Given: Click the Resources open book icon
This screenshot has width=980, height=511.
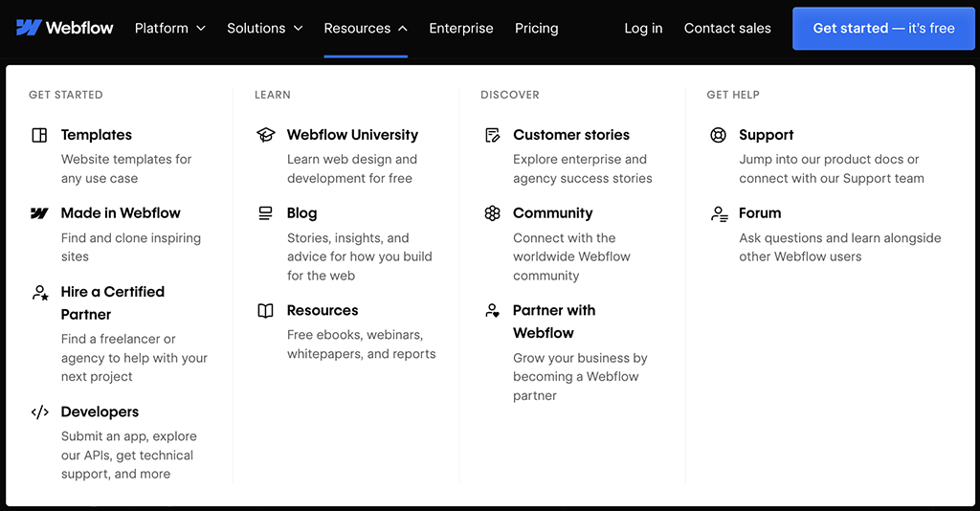Looking at the screenshot, I should click(266, 310).
